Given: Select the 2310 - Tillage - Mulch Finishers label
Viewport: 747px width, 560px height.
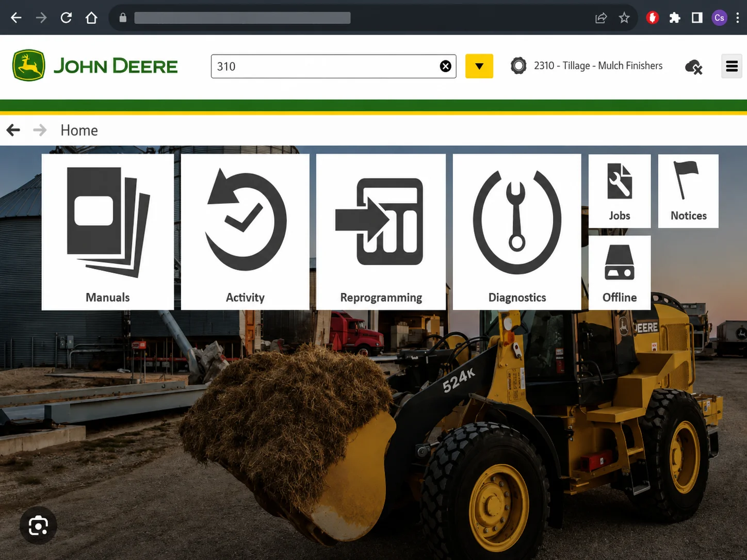Looking at the screenshot, I should click(x=598, y=65).
